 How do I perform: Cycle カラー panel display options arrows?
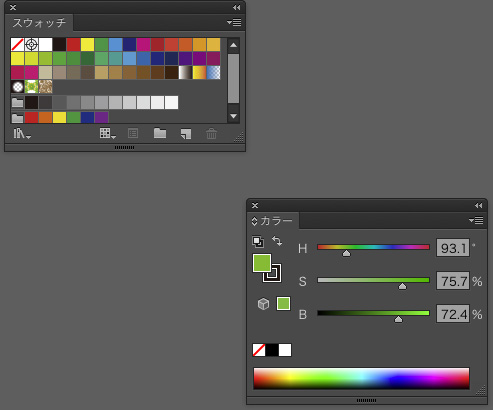[x=254, y=221]
